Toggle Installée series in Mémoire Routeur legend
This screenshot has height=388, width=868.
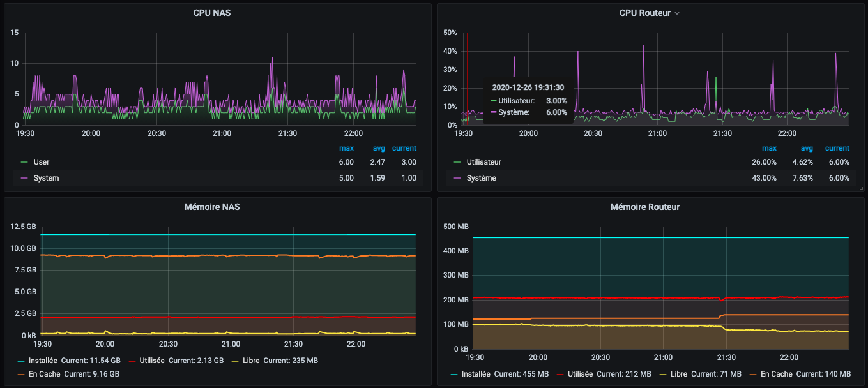476,374
